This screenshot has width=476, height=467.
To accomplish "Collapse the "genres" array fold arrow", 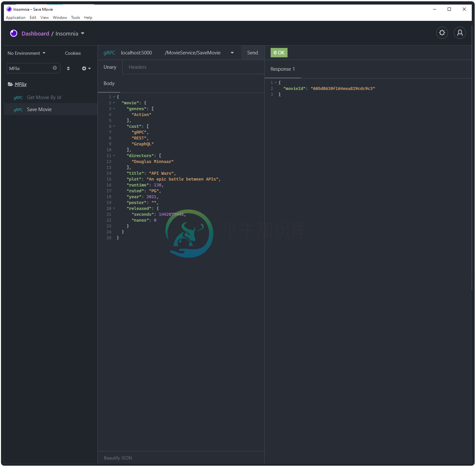I will coord(114,109).
